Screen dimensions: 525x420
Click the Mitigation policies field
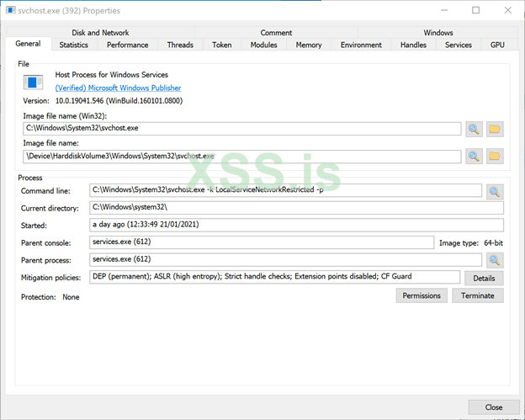pyautogui.click(x=275, y=277)
